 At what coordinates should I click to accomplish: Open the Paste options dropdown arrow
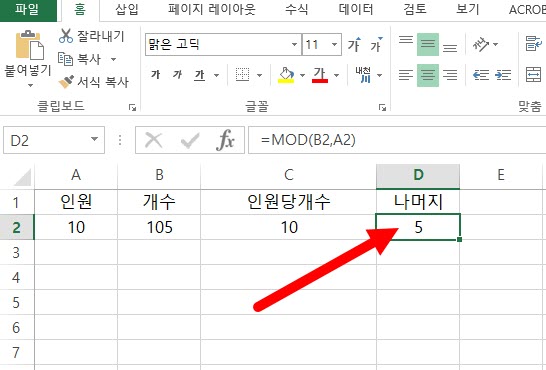(x=30, y=85)
